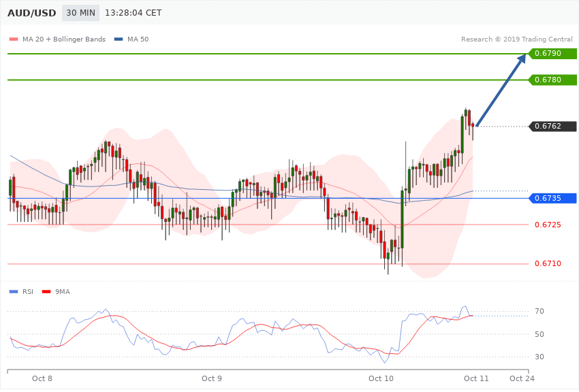Click the Research © 2019 Trading Central credit
The image size is (579, 392).
516,39
